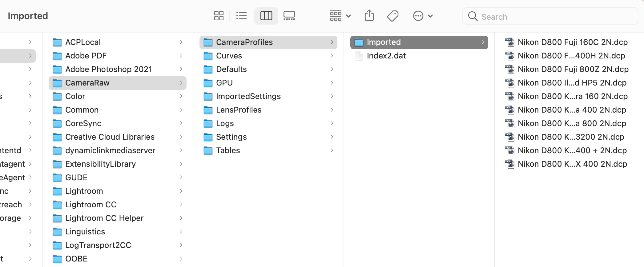644x267 pixels.
Task: Open the ImportedSettings folder
Action: point(268,96)
